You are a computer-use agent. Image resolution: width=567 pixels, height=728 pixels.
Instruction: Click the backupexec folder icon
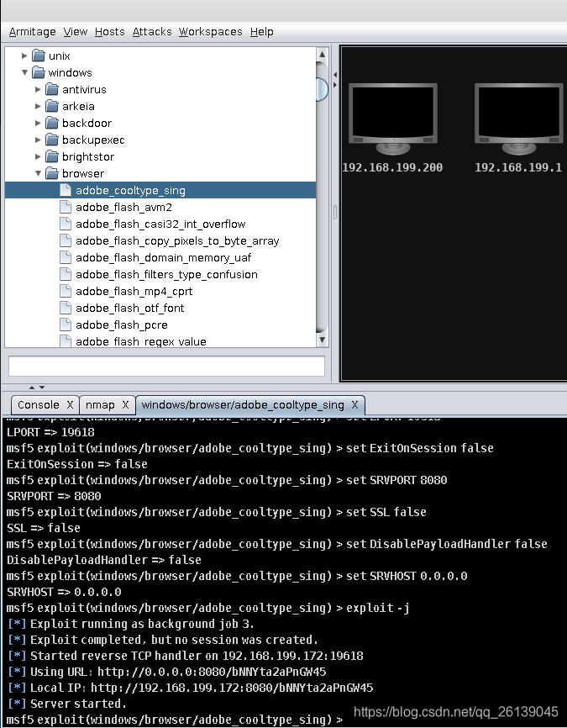coord(52,140)
